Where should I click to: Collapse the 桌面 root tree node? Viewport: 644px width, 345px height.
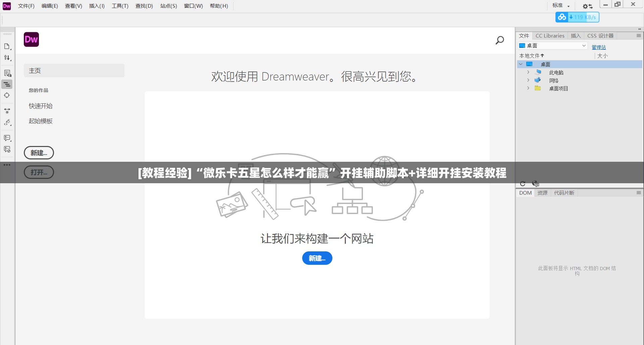coord(521,64)
